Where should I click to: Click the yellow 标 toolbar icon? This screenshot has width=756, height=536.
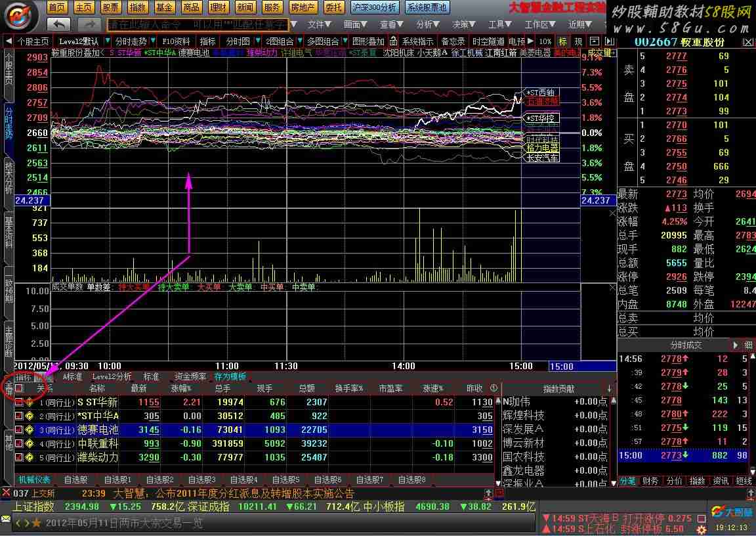click(562, 41)
